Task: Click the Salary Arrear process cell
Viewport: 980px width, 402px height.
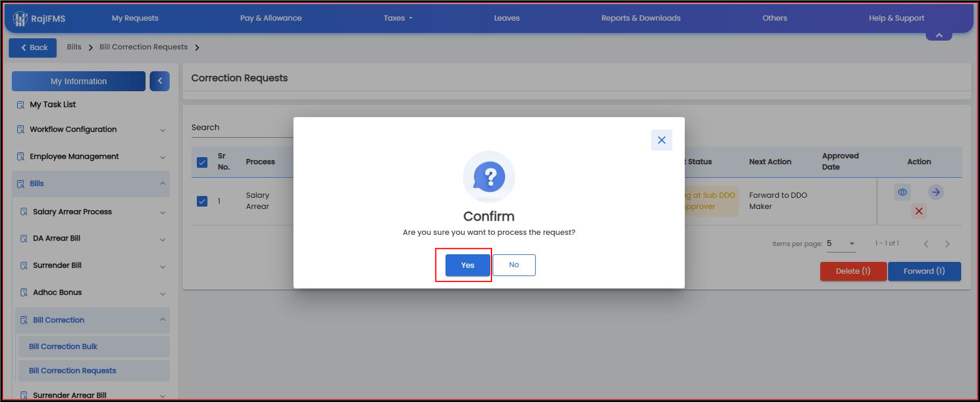Action: tap(258, 201)
